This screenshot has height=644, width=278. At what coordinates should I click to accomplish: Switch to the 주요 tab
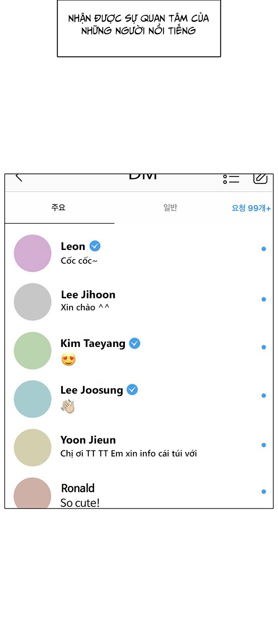click(x=58, y=207)
